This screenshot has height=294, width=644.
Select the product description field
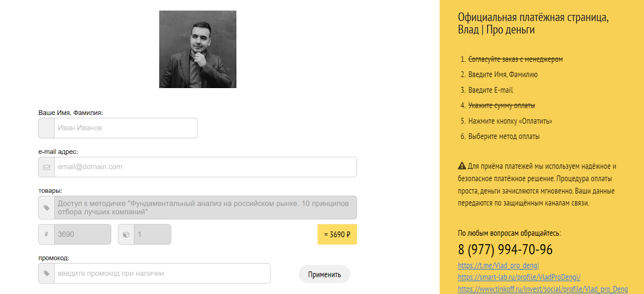(205, 208)
